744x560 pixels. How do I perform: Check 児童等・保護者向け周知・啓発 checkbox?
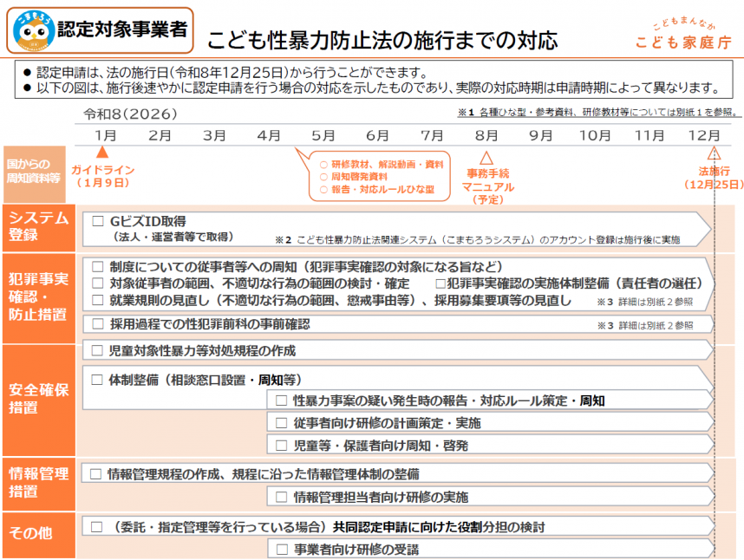[281, 446]
